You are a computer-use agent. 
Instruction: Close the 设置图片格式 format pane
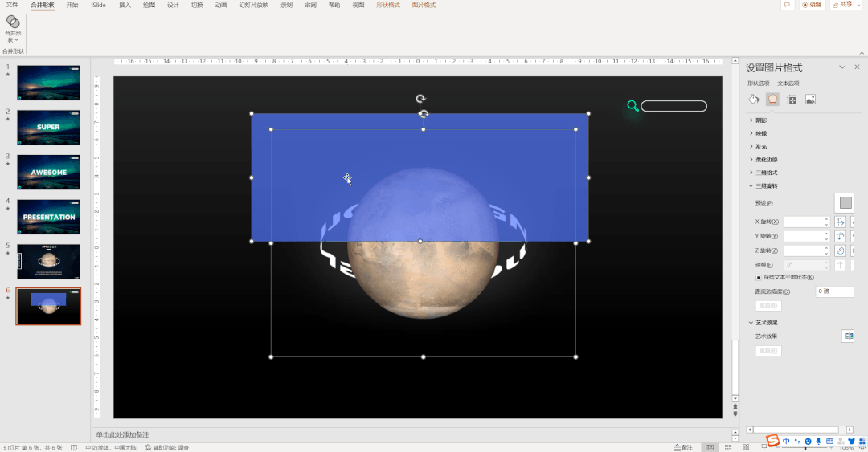pyautogui.click(x=857, y=67)
